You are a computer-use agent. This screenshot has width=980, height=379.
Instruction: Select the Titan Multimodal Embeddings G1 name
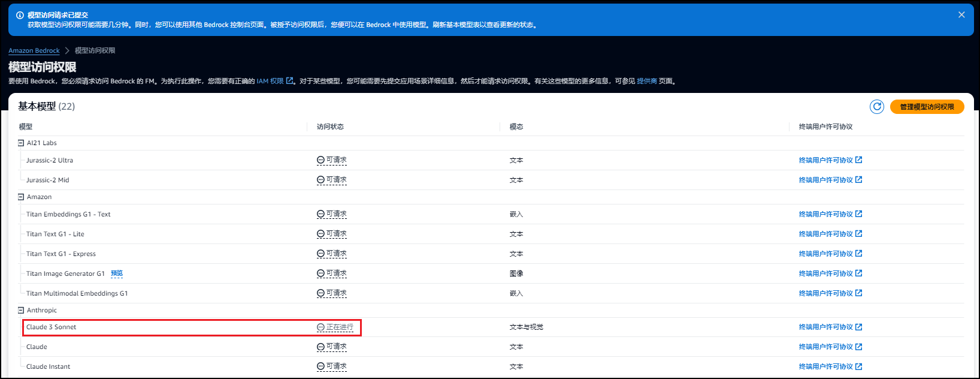77,293
